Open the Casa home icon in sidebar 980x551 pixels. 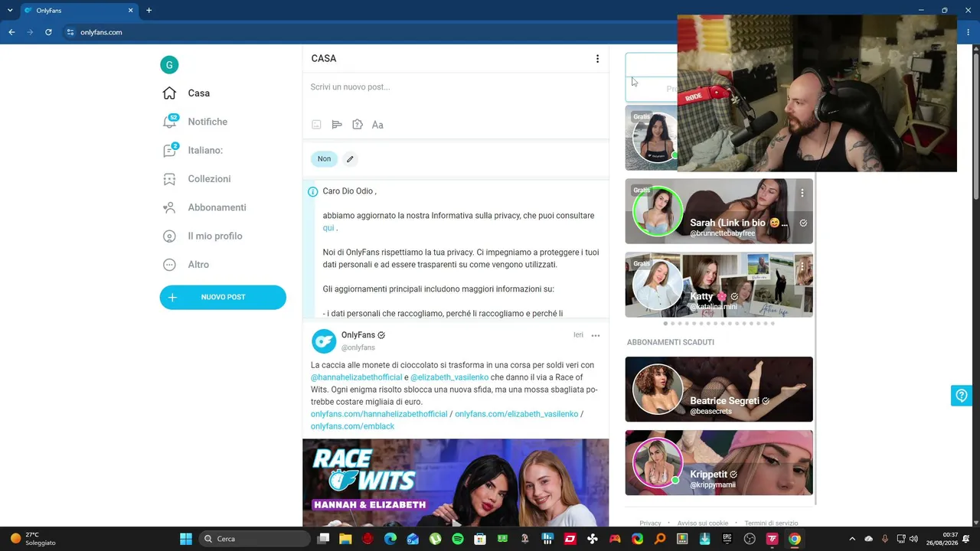point(169,93)
